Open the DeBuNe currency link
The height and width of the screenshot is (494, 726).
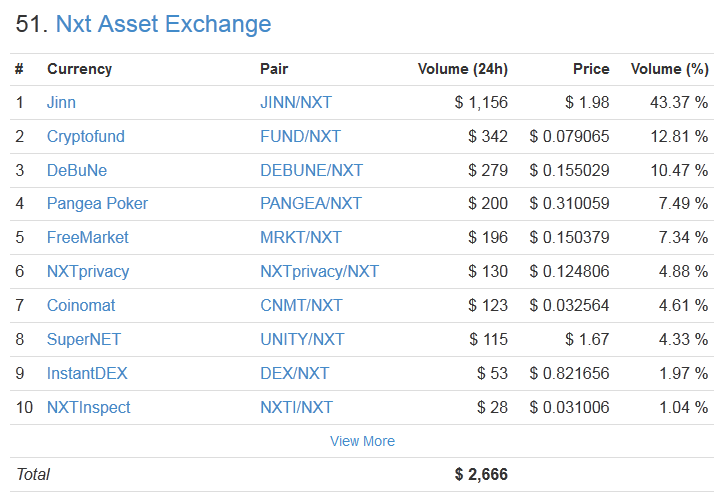(77, 170)
